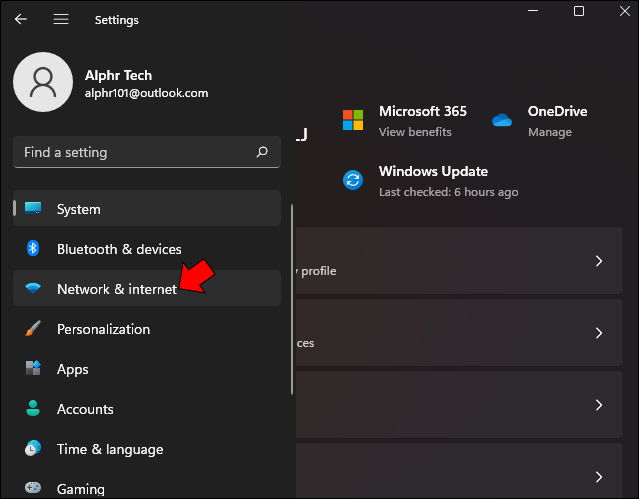Screen dimensions: 639x499
Task: Open the hamburger navigation menu
Action: (x=61, y=19)
